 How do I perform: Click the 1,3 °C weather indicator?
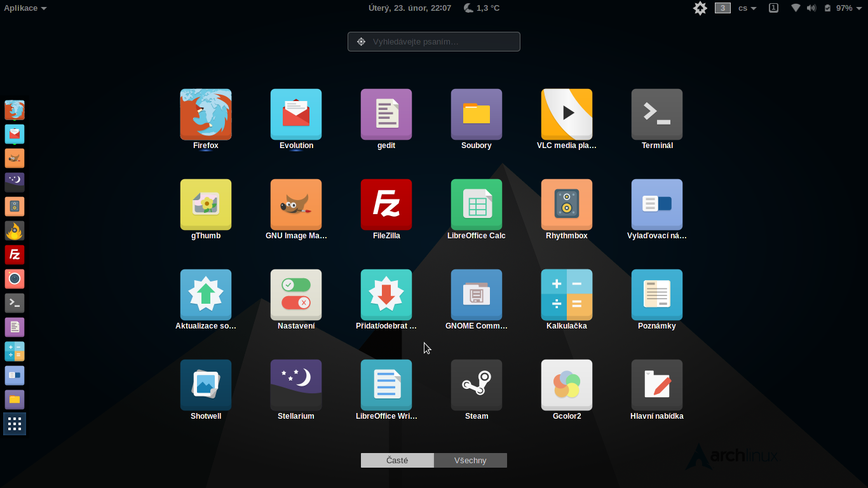pos(482,8)
